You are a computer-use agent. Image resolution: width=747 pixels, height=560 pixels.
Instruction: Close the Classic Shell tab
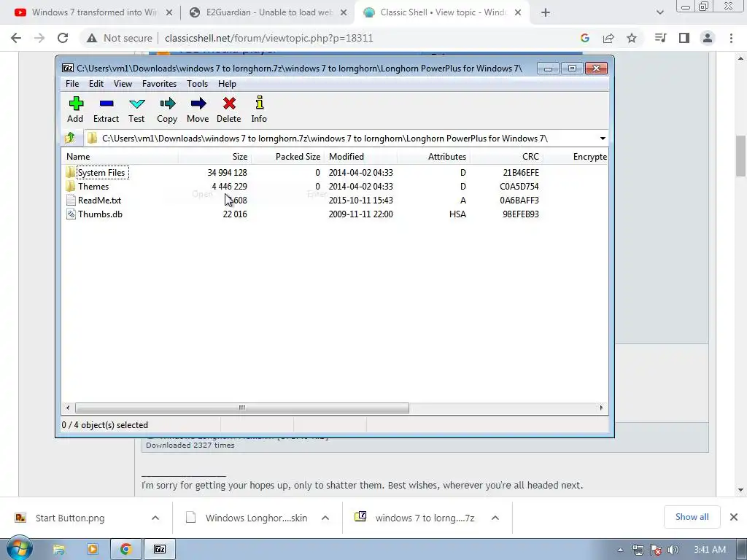(x=519, y=12)
